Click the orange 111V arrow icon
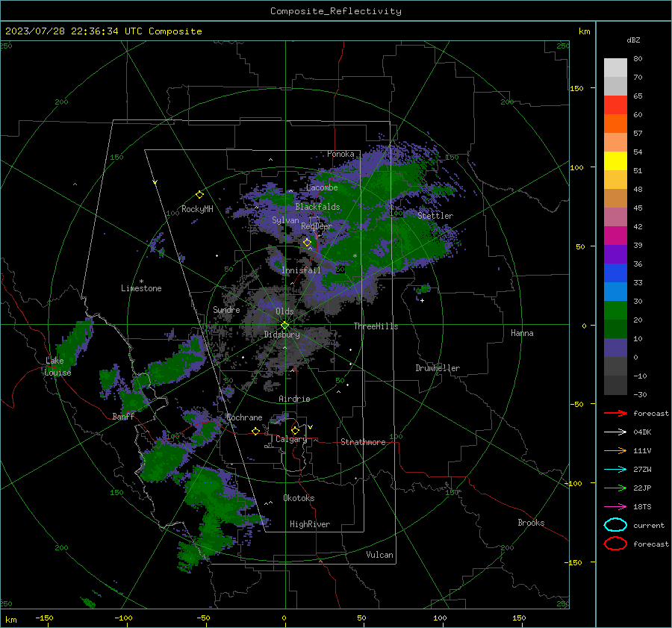This screenshot has width=672, height=628. point(615,450)
